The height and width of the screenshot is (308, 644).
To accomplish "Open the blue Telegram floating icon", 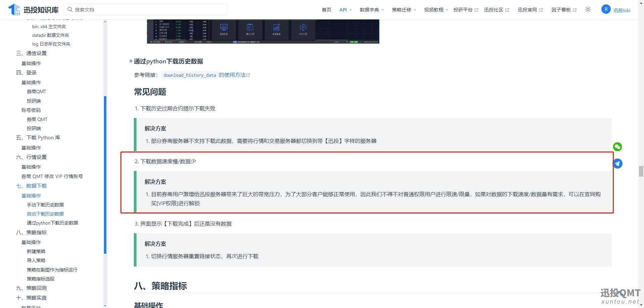I will pyautogui.click(x=618, y=164).
